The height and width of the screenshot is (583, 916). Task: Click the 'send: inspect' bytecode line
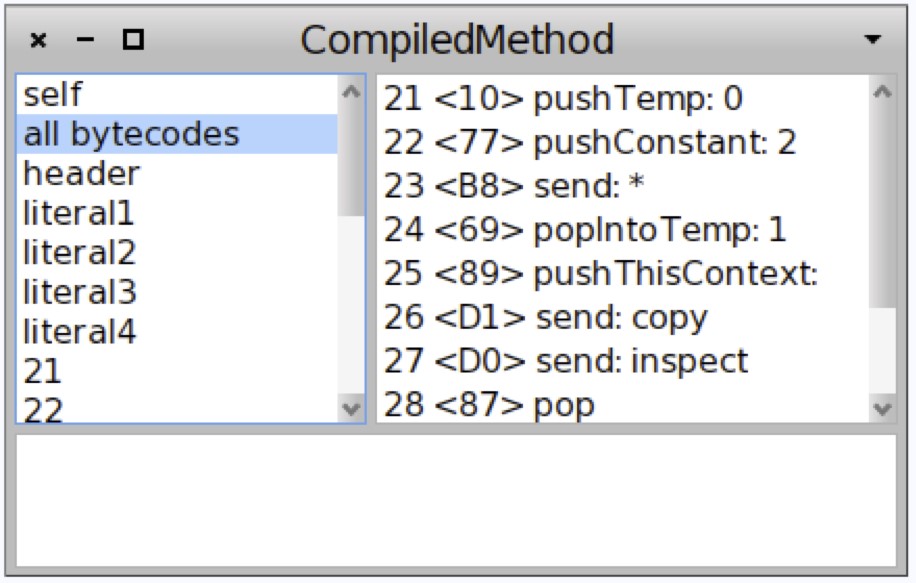[566, 360]
